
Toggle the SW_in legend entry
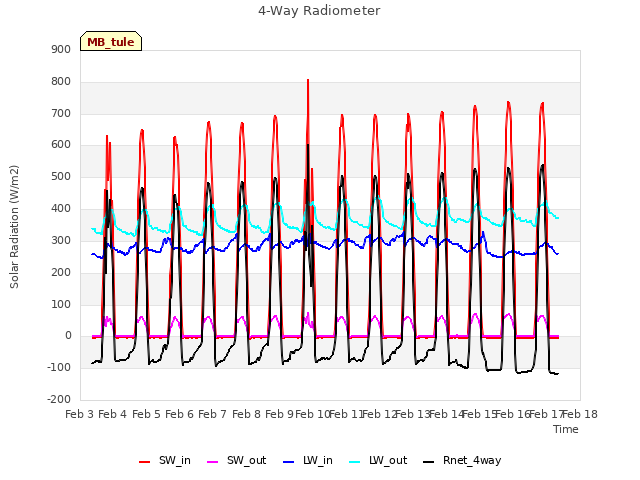(x=164, y=461)
